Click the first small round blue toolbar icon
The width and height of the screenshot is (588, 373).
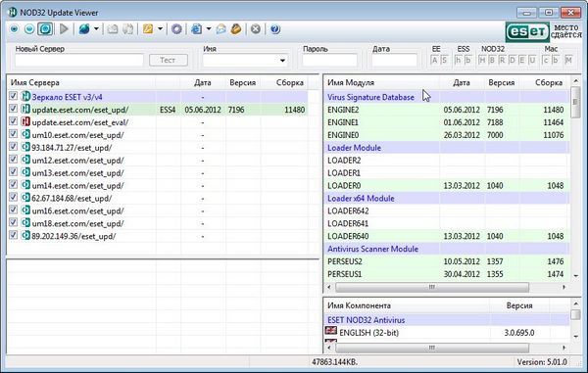15,28
